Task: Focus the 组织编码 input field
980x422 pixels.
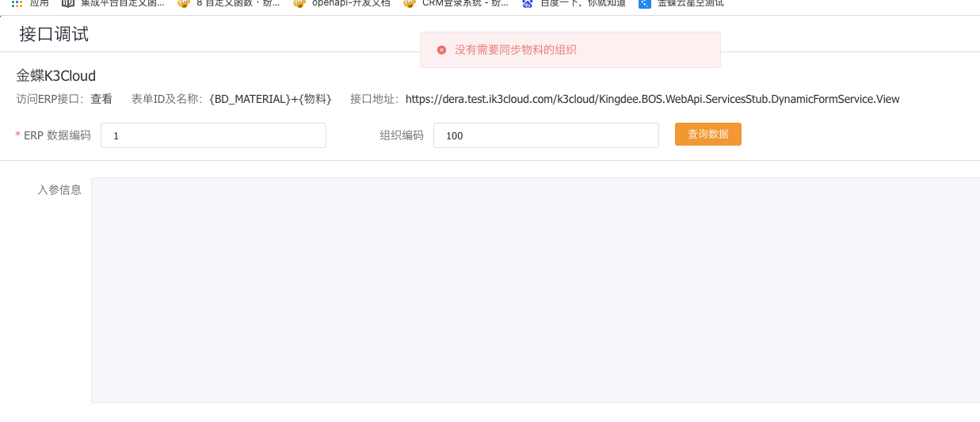Action: (546, 135)
